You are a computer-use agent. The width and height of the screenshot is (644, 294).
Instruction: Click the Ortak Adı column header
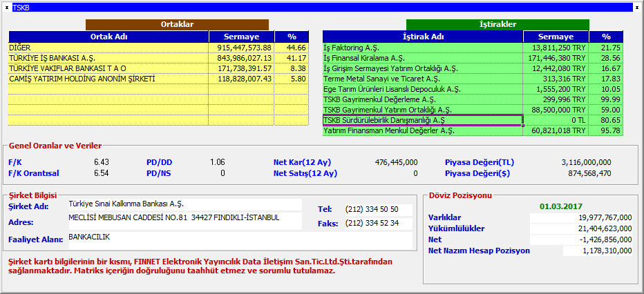(x=108, y=37)
